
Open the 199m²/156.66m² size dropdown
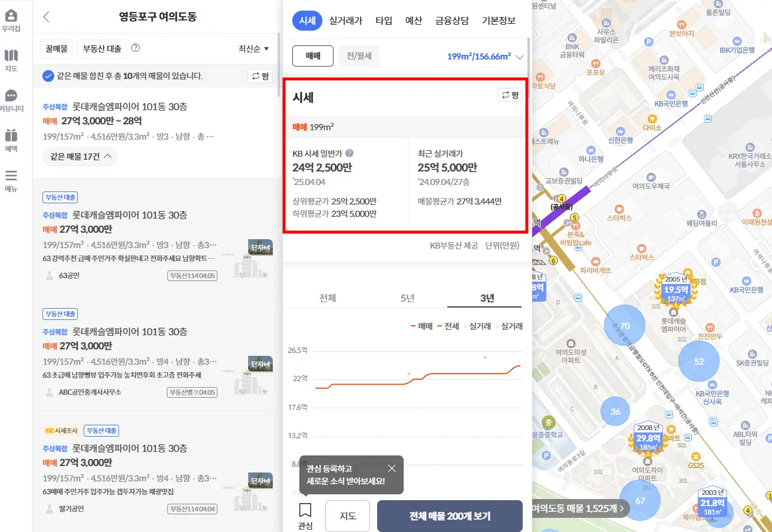pos(485,57)
